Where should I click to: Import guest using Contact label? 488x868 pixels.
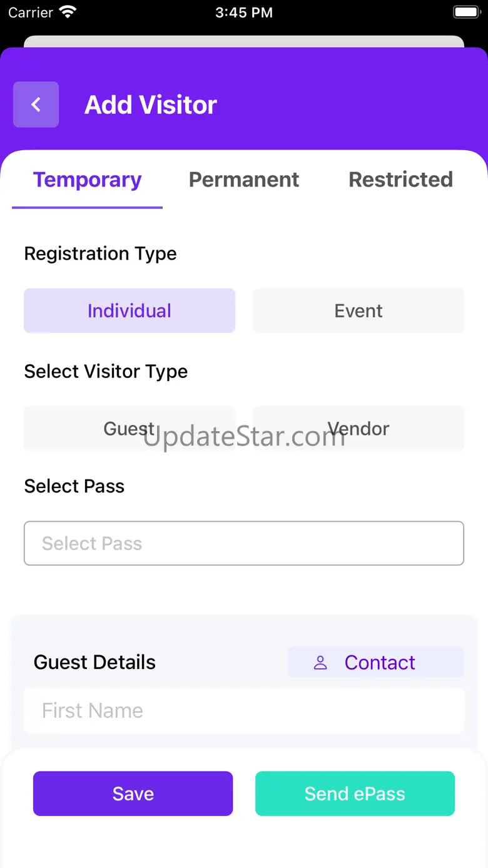[x=380, y=663]
